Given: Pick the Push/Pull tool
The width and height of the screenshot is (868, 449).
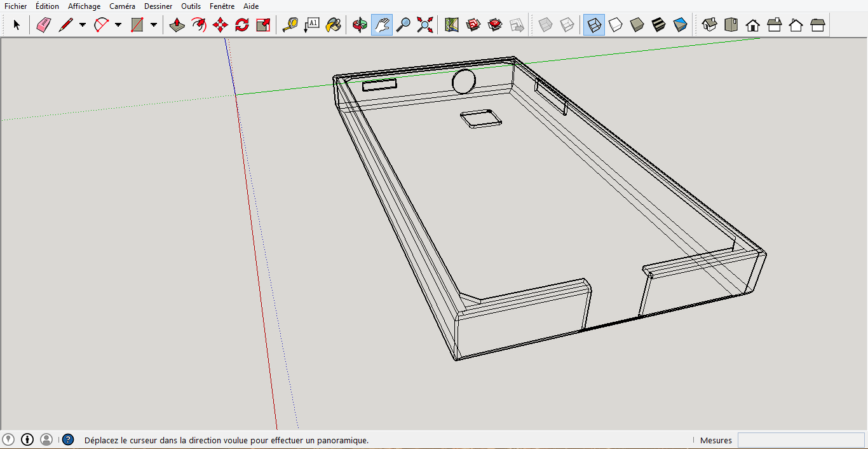Looking at the screenshot, I should [x=177, y=25].
